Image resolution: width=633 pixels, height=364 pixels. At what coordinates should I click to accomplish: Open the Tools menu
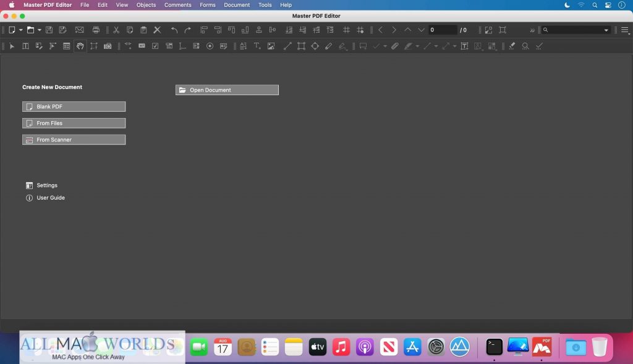(x=265, y=5)
